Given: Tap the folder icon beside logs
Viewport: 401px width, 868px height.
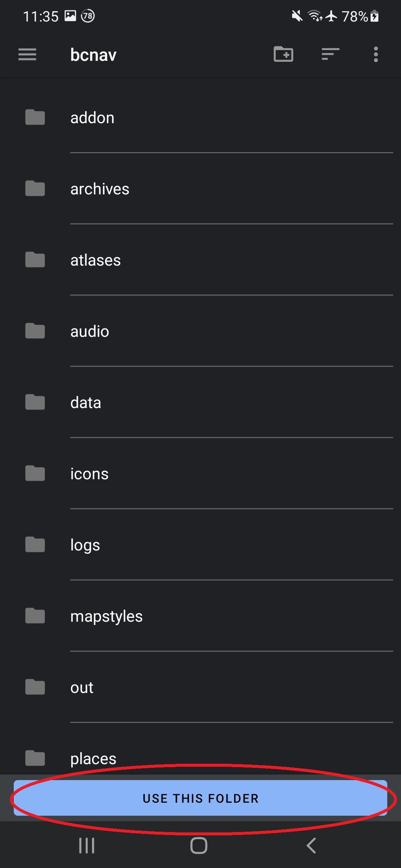Looking at the screenshot, I should (35, 545).
